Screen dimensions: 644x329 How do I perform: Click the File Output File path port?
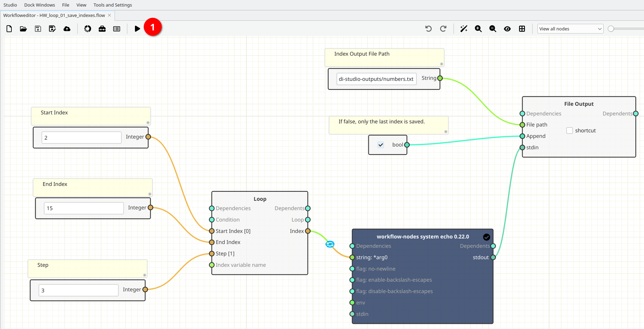pos(523,125)
